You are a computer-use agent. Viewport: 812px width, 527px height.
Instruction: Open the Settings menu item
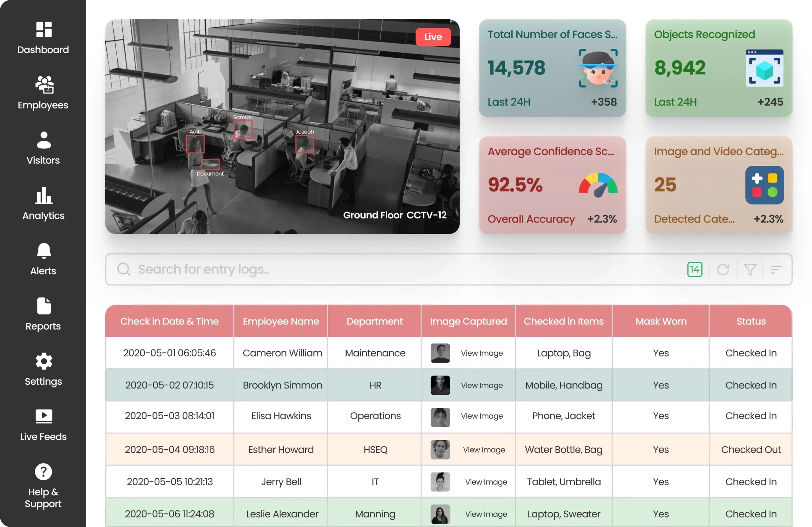click(x=43, y=369)
